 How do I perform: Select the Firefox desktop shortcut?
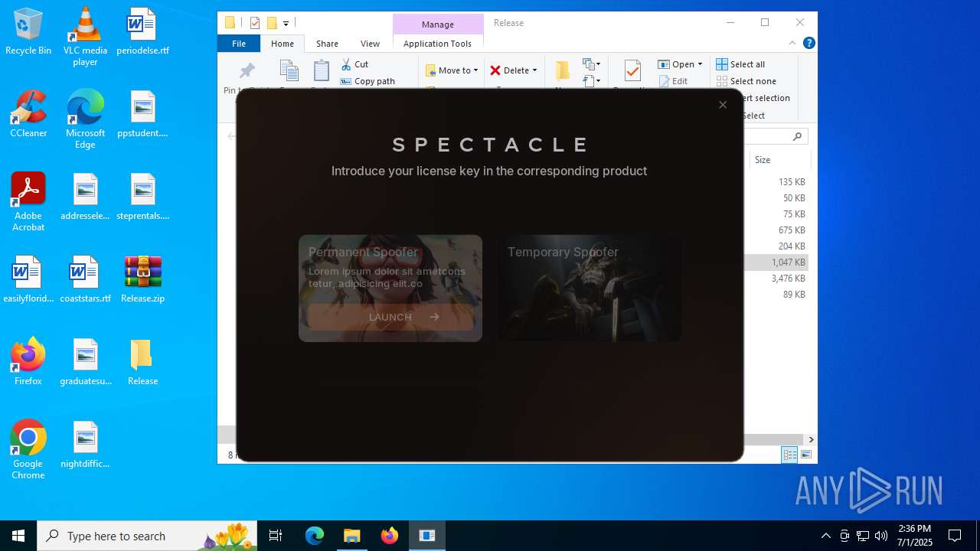tap(28, 362)
